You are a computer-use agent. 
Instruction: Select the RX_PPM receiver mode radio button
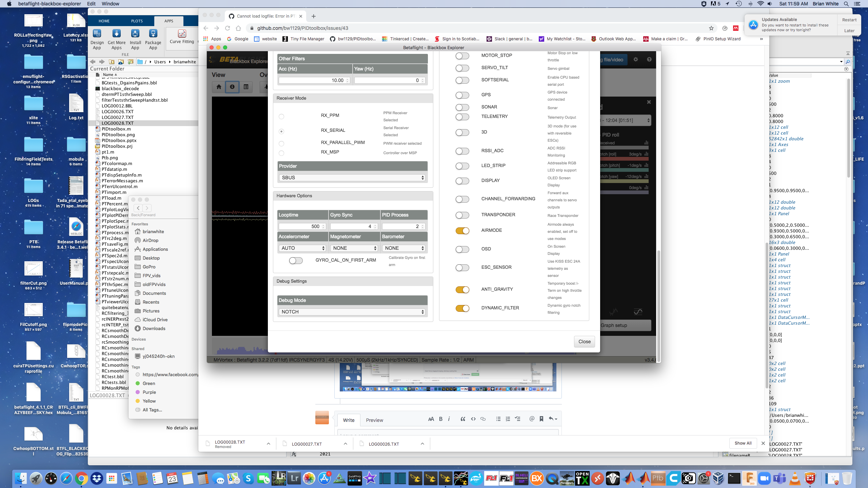click(x=281, y=116)
